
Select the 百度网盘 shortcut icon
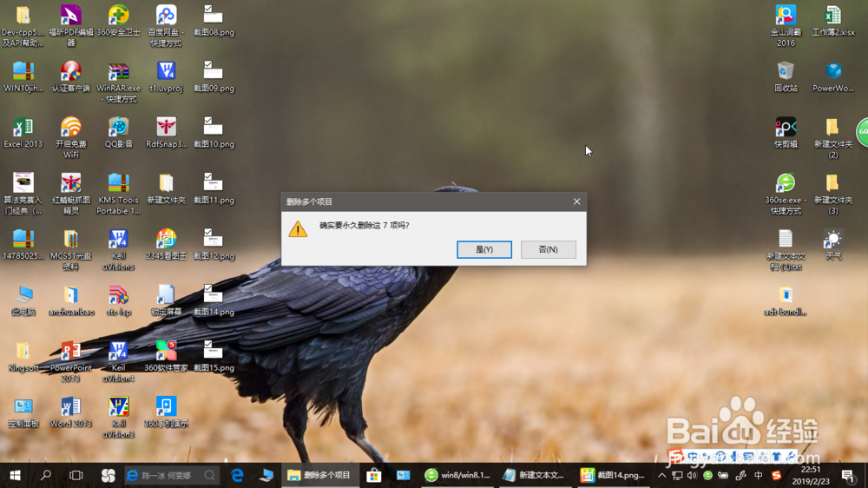pos(166,25)
